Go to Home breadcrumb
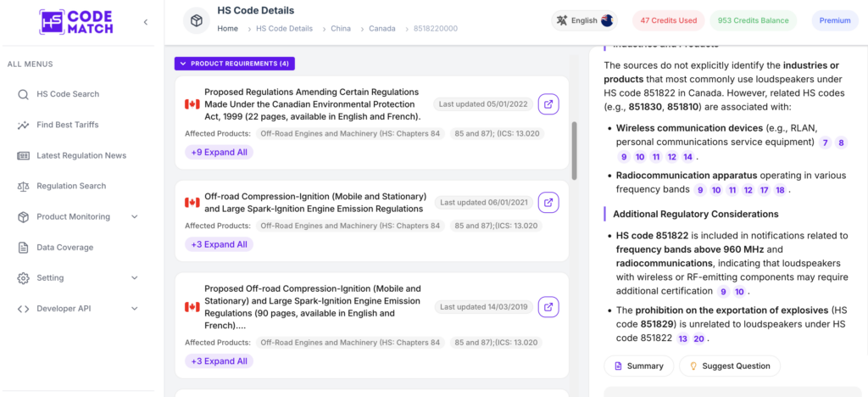The height and width of the screenshot is (397, 868). point(227,29)
